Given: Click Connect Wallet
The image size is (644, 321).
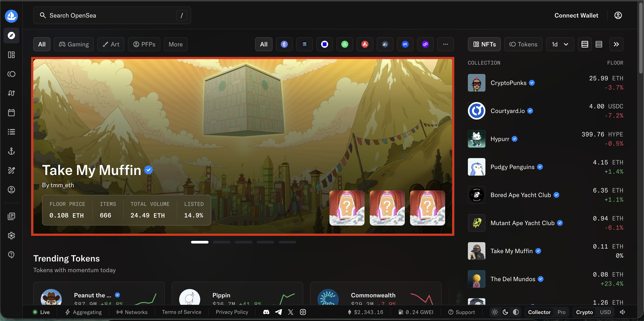Looking at the screenshot, I should (576, 15).
